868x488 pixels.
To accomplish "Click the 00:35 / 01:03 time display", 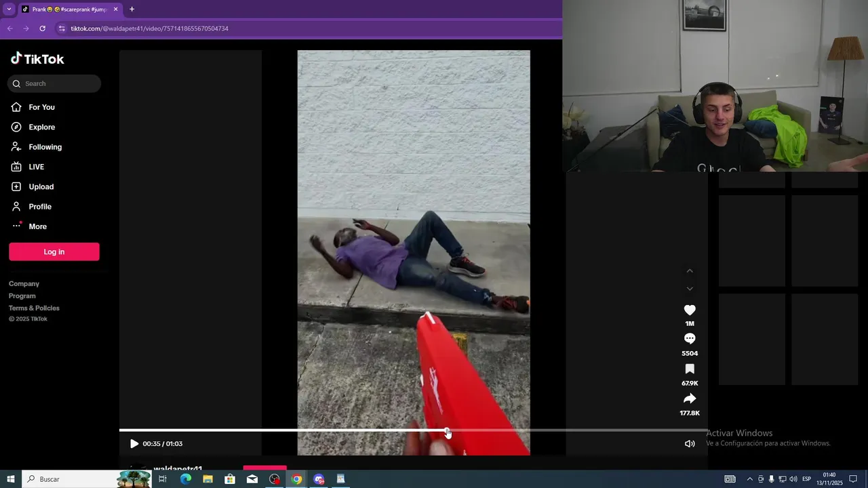I will 163,444.
